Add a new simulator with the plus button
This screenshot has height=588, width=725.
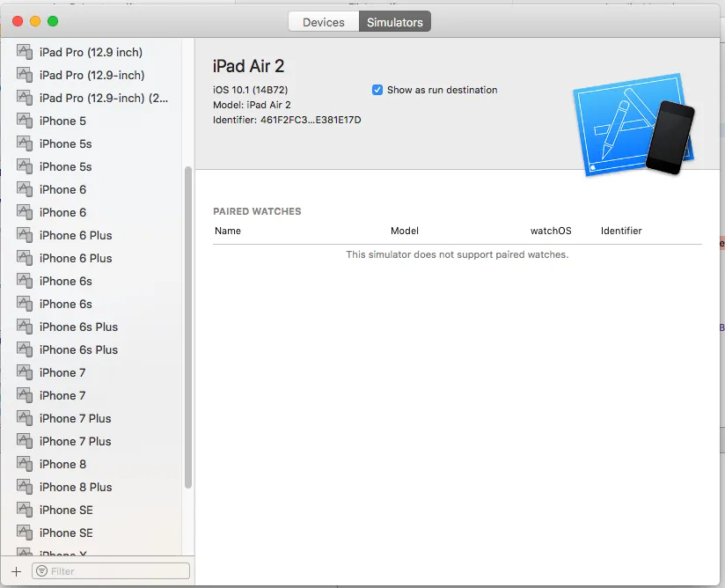click(16, 571)
